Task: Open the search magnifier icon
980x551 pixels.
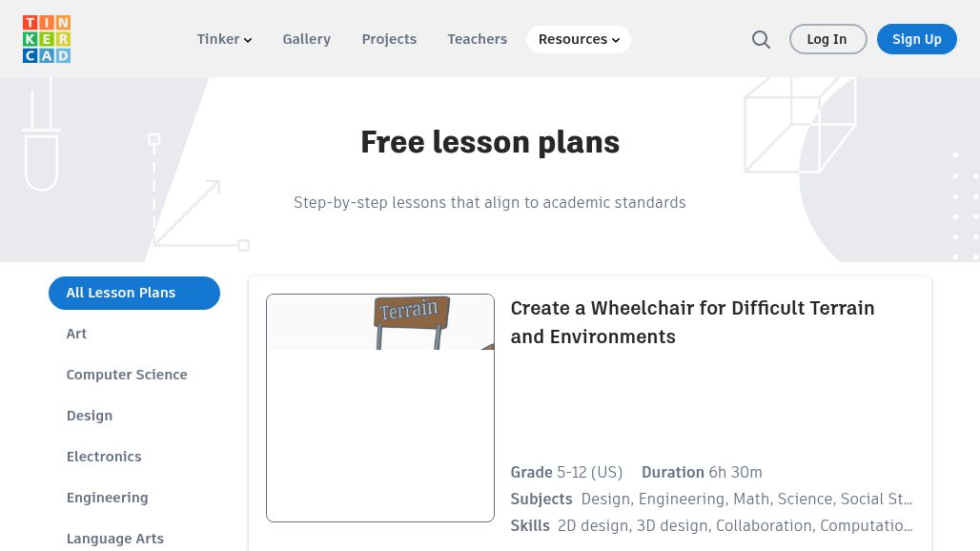Action: [x=761, y=39]
